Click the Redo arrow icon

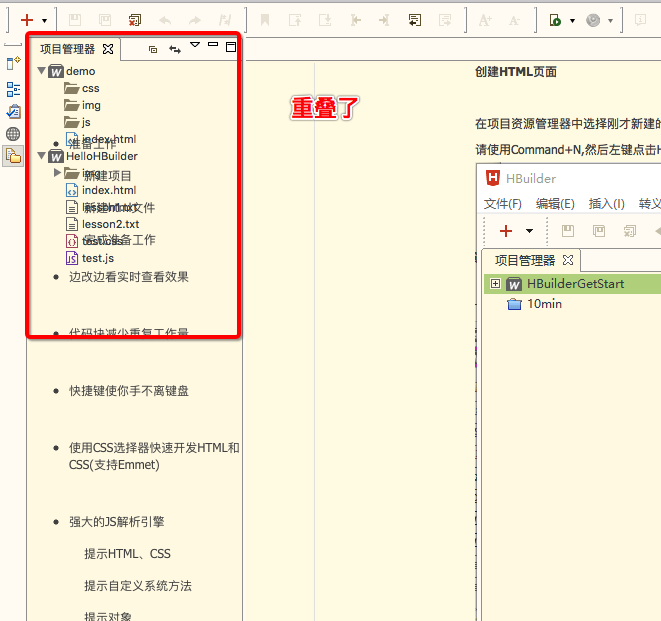(195, 20)
